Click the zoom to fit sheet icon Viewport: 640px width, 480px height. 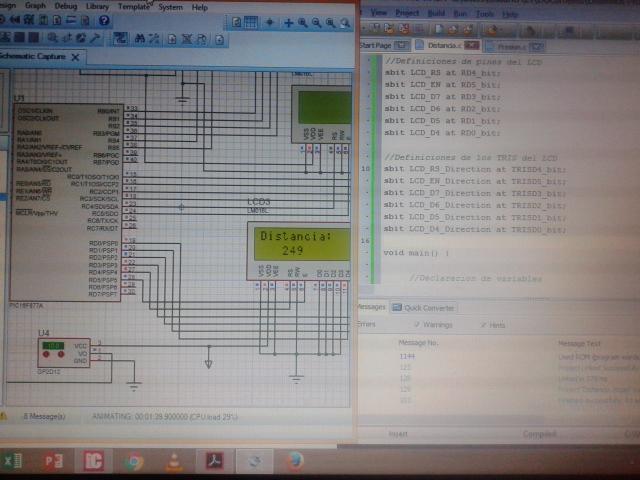pos(331,24)
